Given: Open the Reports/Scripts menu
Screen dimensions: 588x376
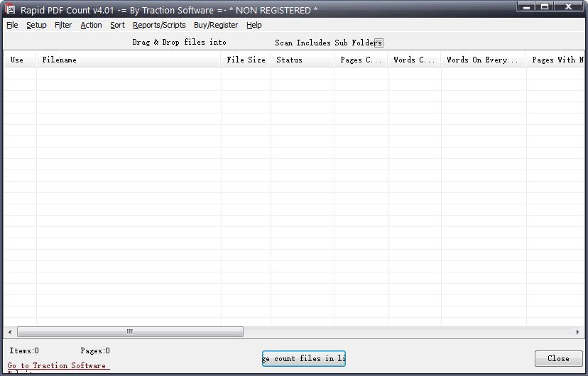Looking at the screenshot, I should 159,25.
